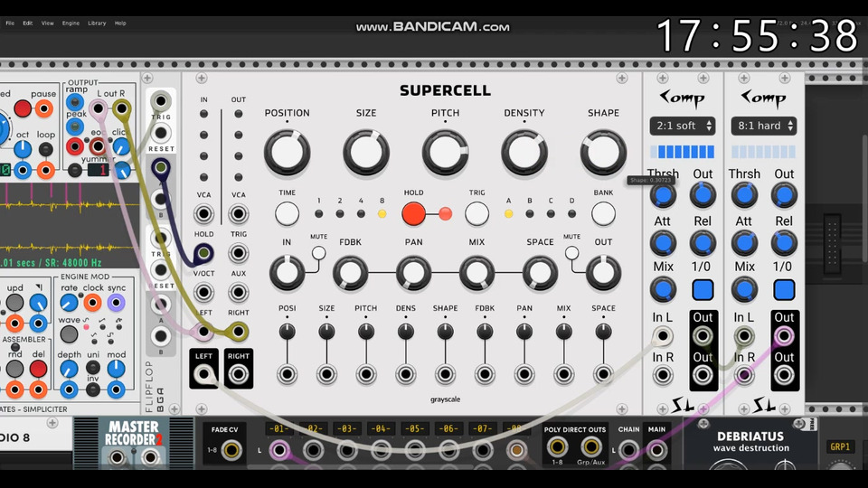Click the Supercell TRIG input jack
Image resolution: width=868 pixels, height=488 pixels.
[238, 253]
